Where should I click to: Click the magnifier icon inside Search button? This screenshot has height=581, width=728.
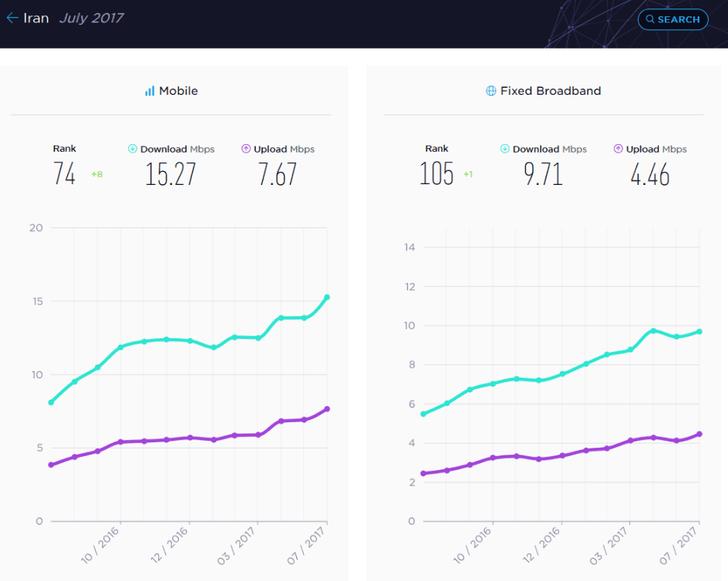(x=650, y=19)
